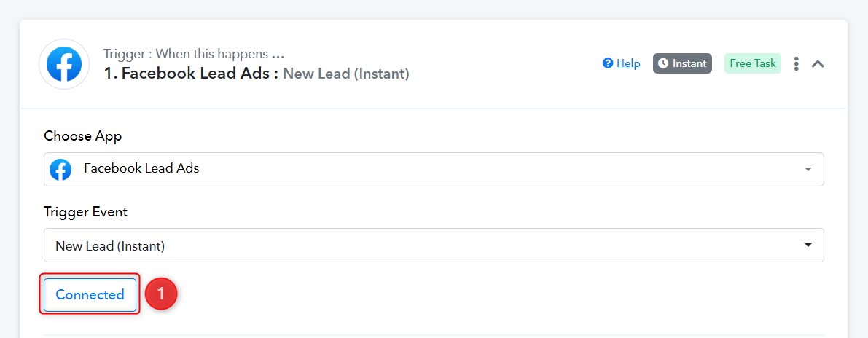
Task: Open the Trigger Event dropdown arrow
Action: coord(808,245)
